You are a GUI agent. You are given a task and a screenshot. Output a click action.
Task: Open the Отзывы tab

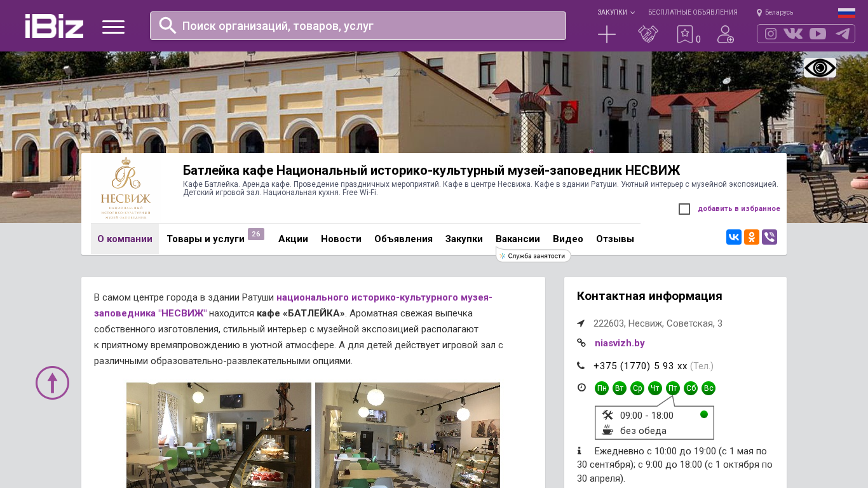point(615,239)
